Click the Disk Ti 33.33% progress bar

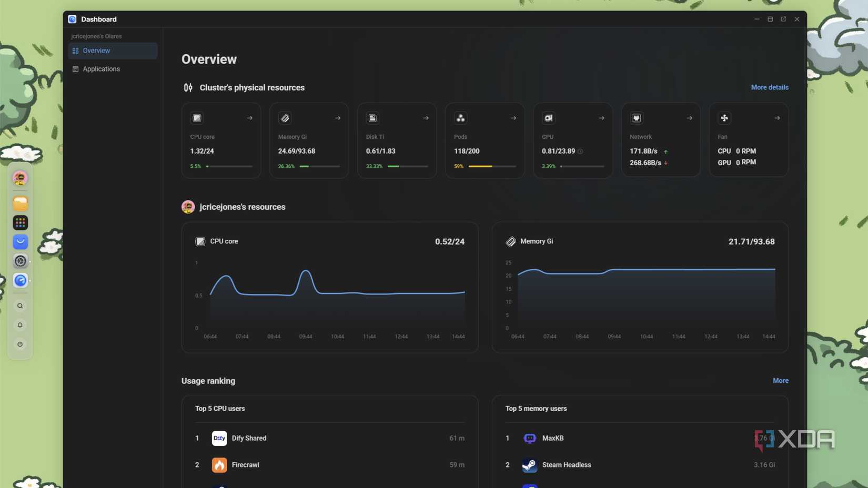point(408,166)
